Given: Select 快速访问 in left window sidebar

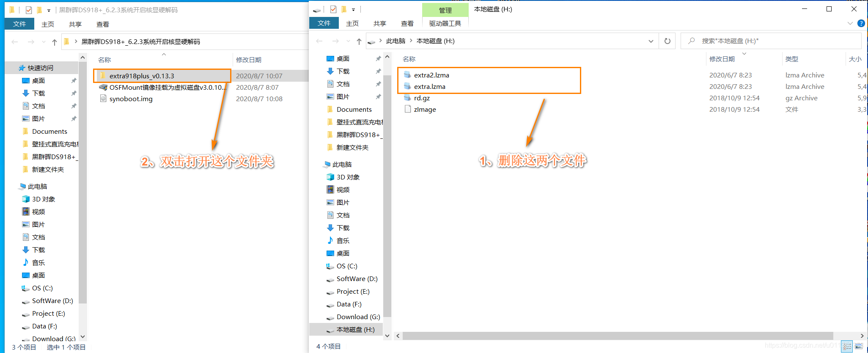Looking at the screenshot, I should [40, 68].
